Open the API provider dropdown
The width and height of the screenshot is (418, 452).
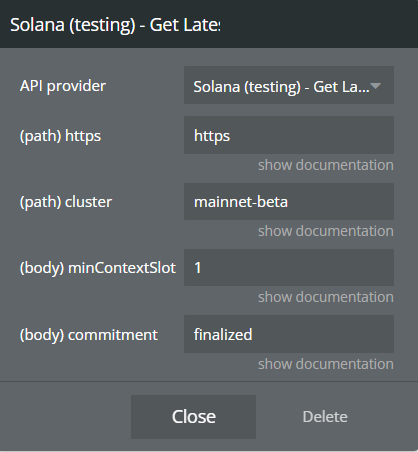coord(289,85)
